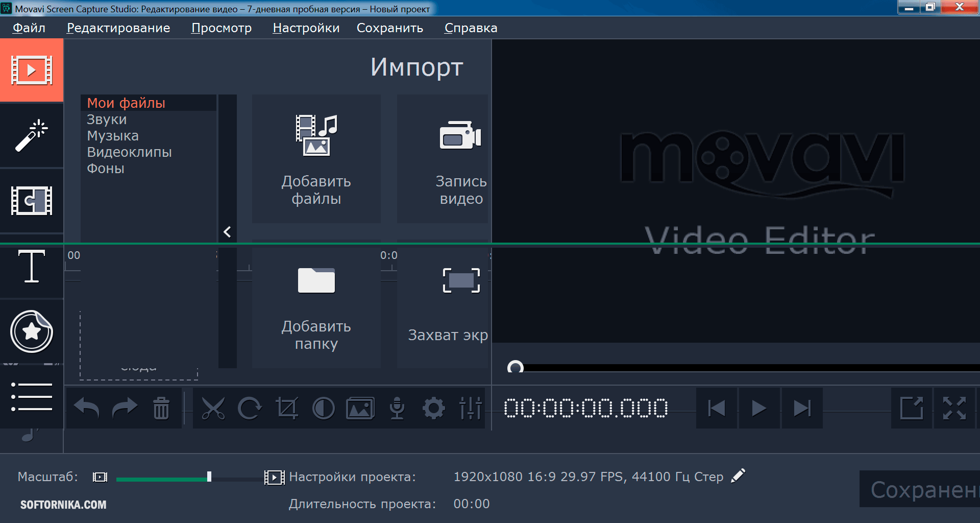Open the picture overlay wizard icon
The image size is (980, 523).
coord(360,408)
